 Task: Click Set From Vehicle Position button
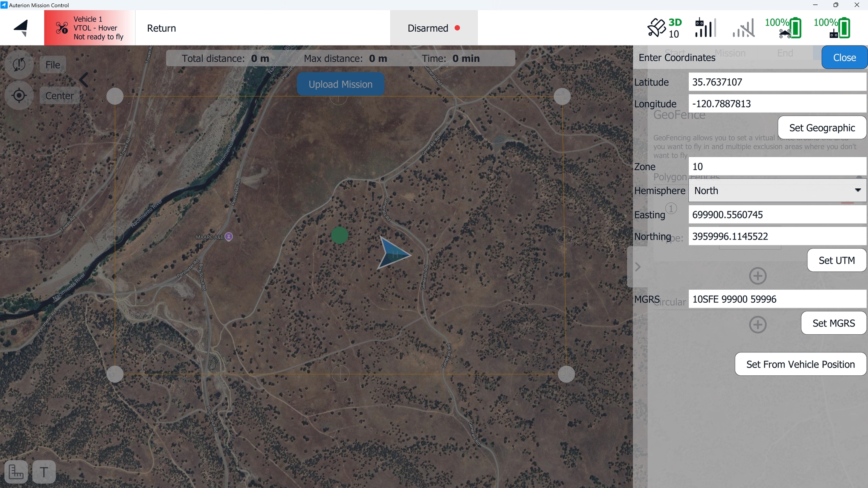[x=800, y=364]
